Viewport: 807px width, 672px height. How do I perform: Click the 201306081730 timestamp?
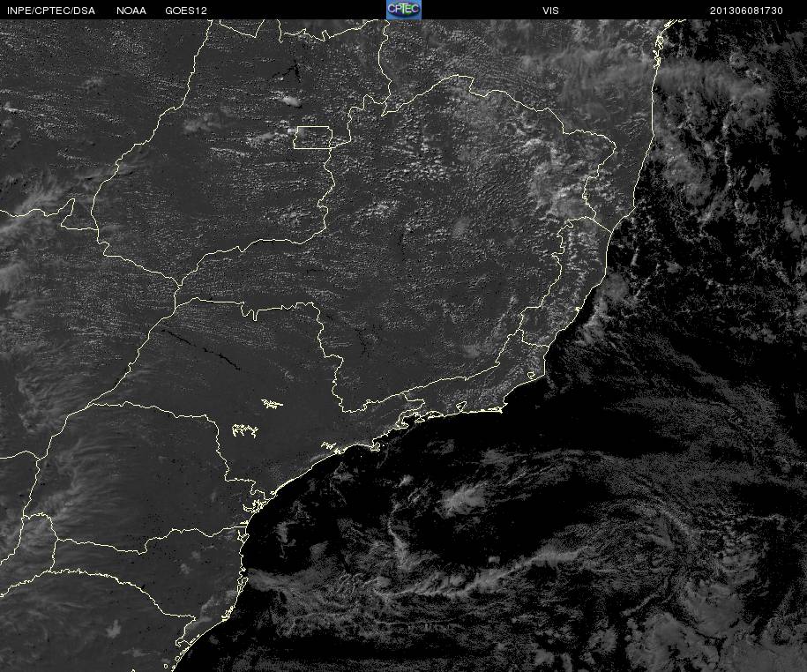(746, 11)
